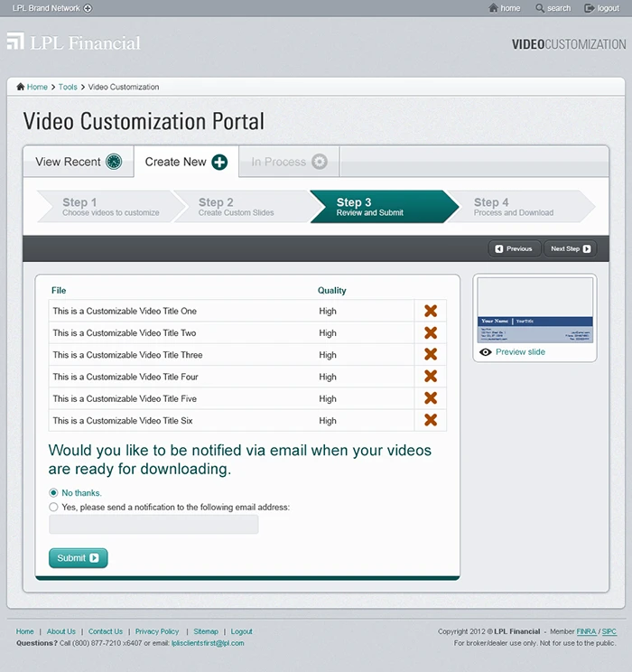Go to Step 4 Process and Download
This screenshot has height=672, width=632.
[x=521, y=207]
